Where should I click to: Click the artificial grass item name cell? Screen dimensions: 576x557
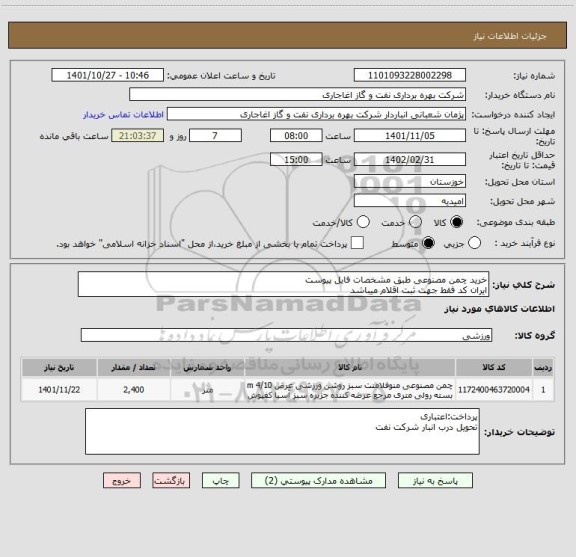350,390
